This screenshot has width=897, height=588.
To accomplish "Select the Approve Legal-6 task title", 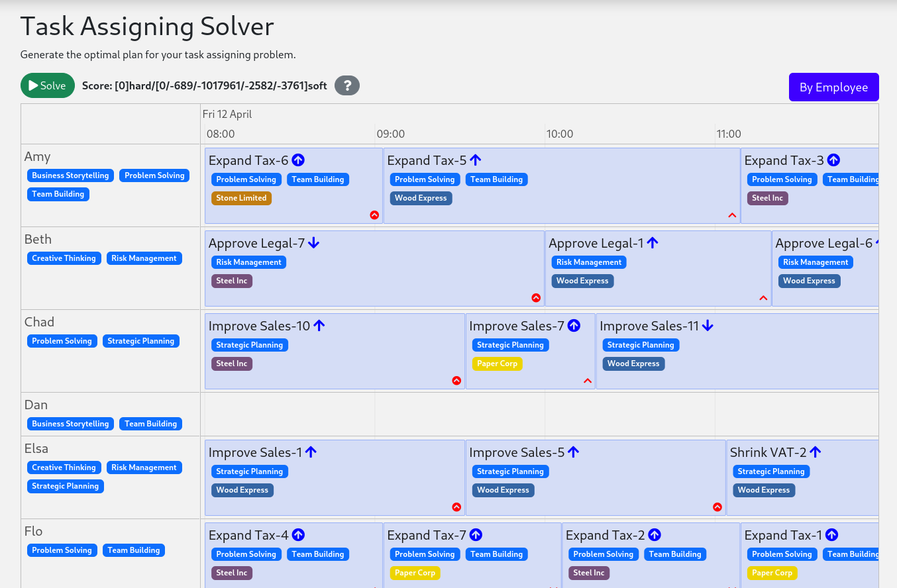I will tap(824, 243).
